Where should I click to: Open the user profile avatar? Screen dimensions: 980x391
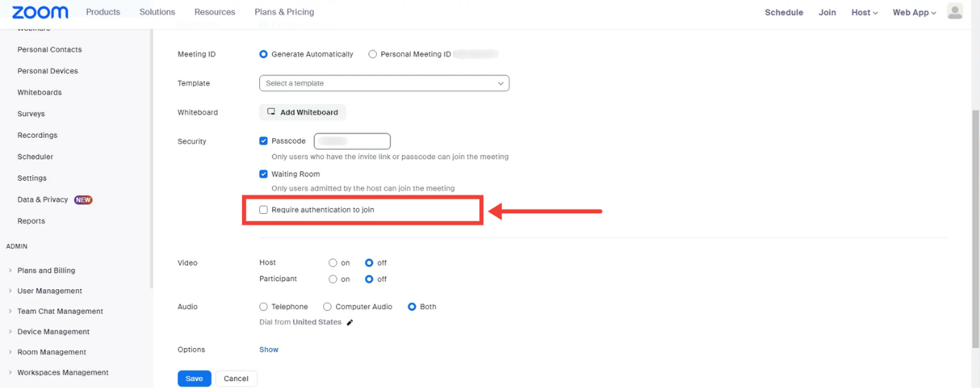[x=954, y=11]
